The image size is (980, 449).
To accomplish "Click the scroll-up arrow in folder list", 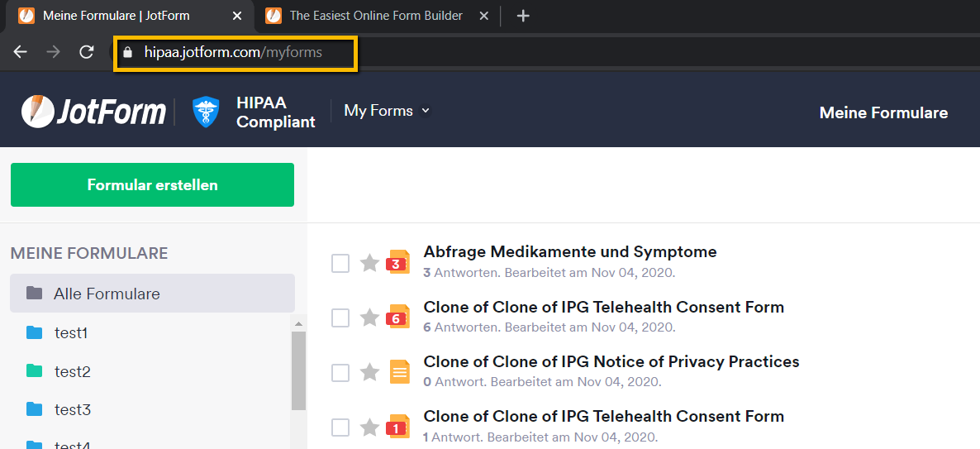I will [298, 323].
